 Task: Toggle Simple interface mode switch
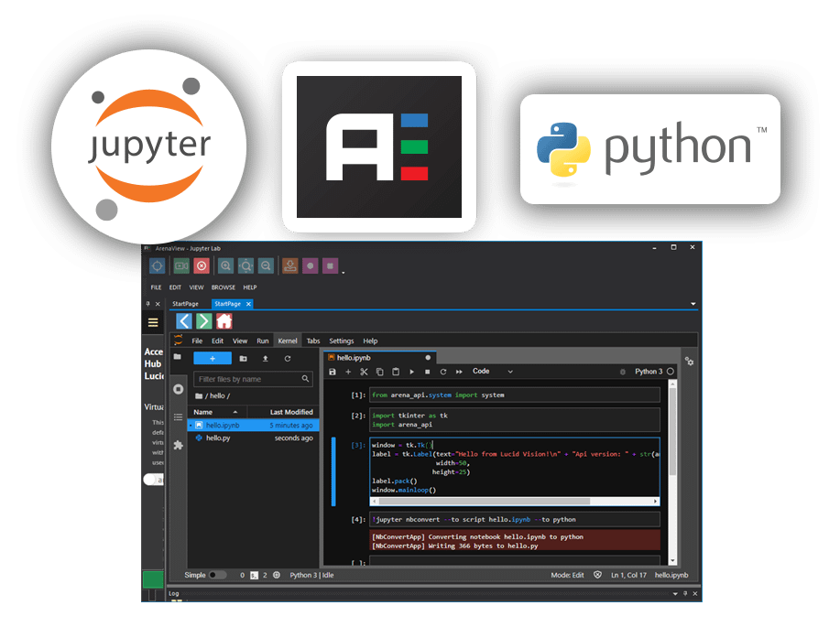[x=217, y=576]
